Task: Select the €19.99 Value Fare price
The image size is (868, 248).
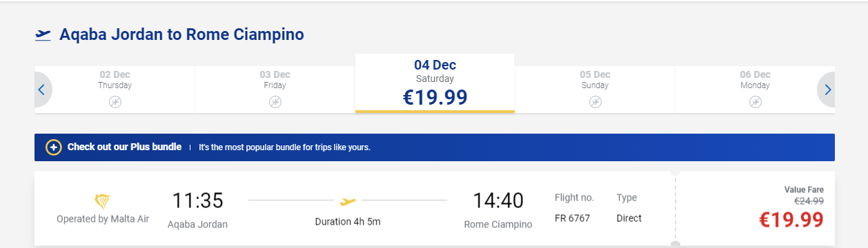Action: (x=791, y=220)
